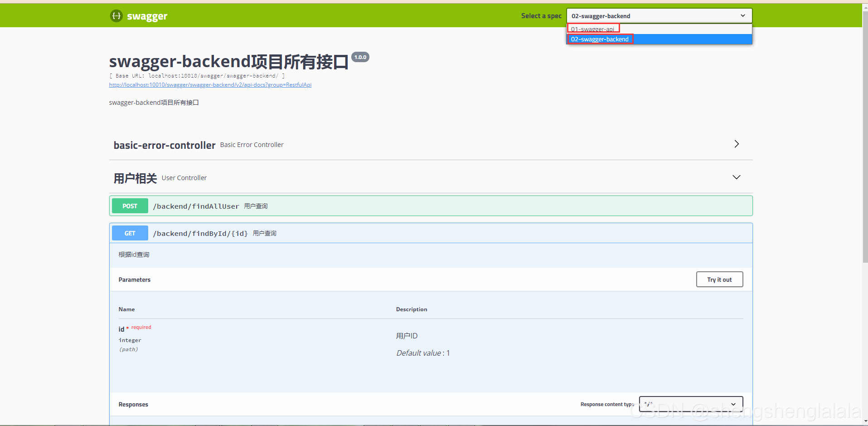The width and height of the screenshot is (868, 426).
Task: Click the Parameters section header
Action: click(135, 279)
